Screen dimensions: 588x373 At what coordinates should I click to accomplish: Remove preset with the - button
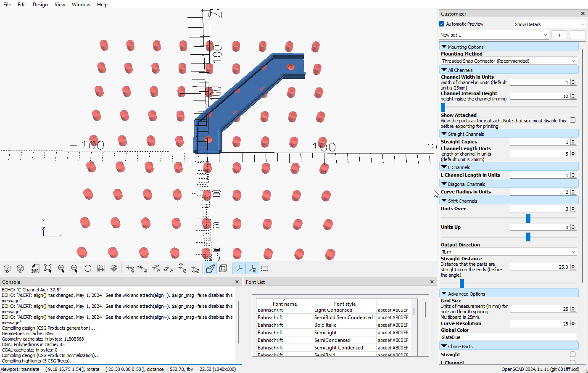point(578,35)
